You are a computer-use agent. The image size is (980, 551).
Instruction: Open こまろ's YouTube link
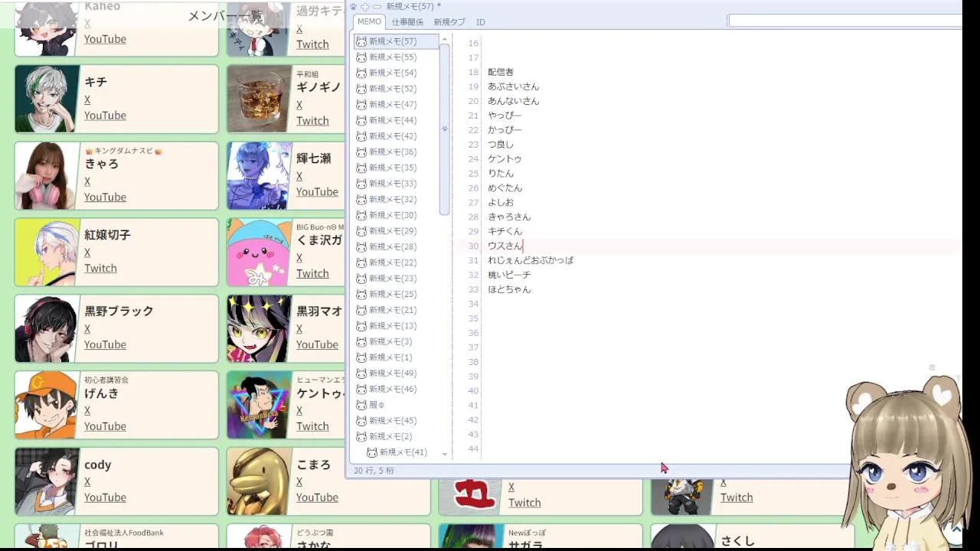317,498
